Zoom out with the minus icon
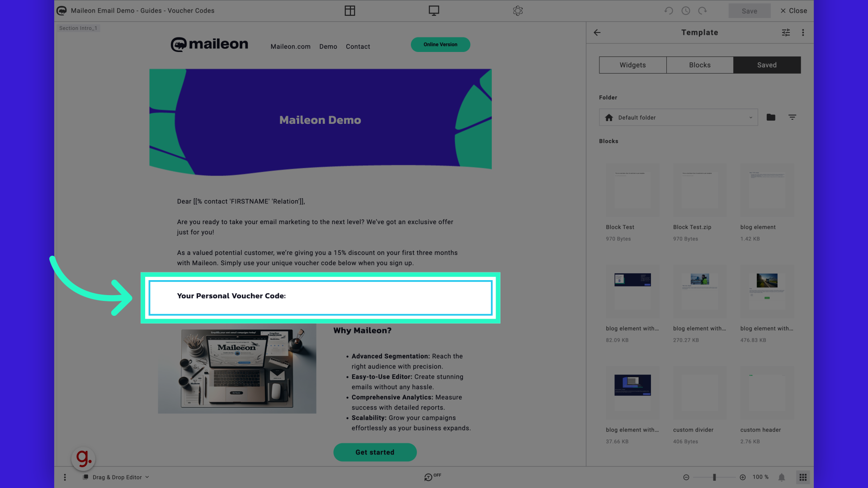 pyautogui.click(x=686, y=477)
